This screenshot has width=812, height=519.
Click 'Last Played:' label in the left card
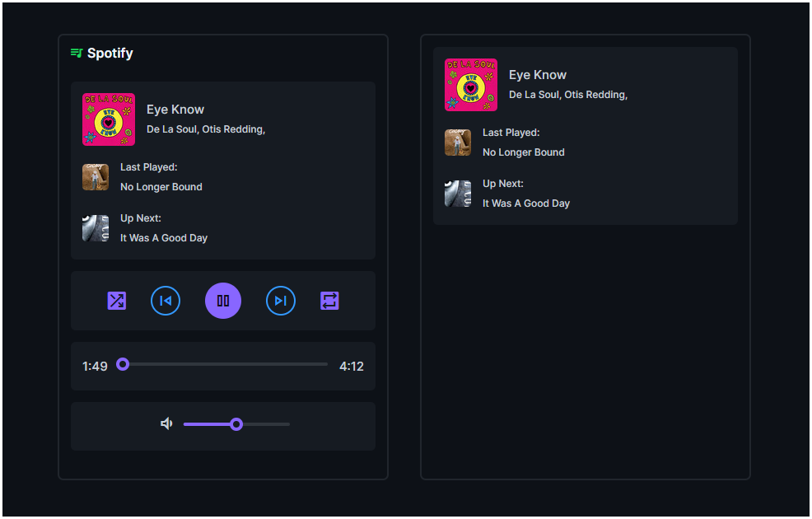(x=148, y=167)
